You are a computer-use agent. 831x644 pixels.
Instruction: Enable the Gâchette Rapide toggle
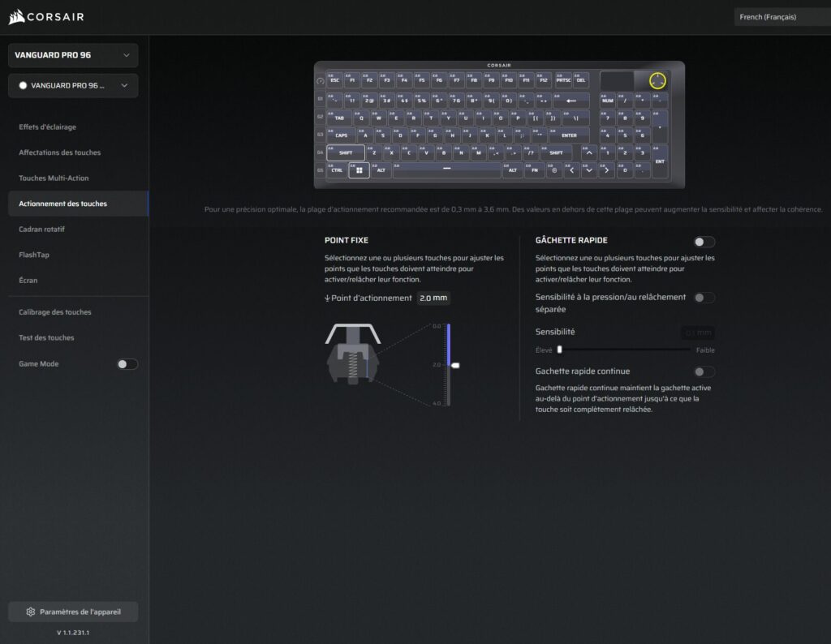pyautogui.click(x=704, y=242)
